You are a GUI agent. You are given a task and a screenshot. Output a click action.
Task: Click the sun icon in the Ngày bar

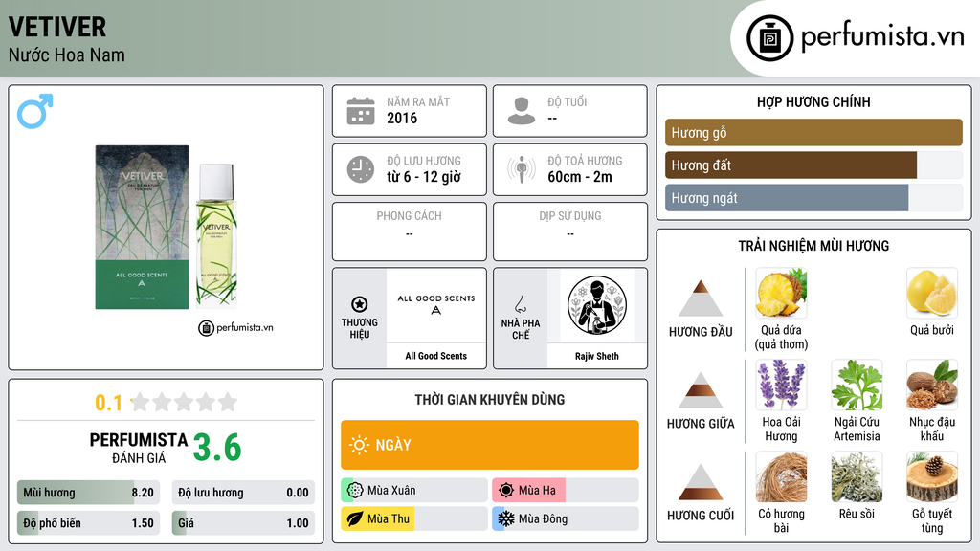tap(360, 445)
